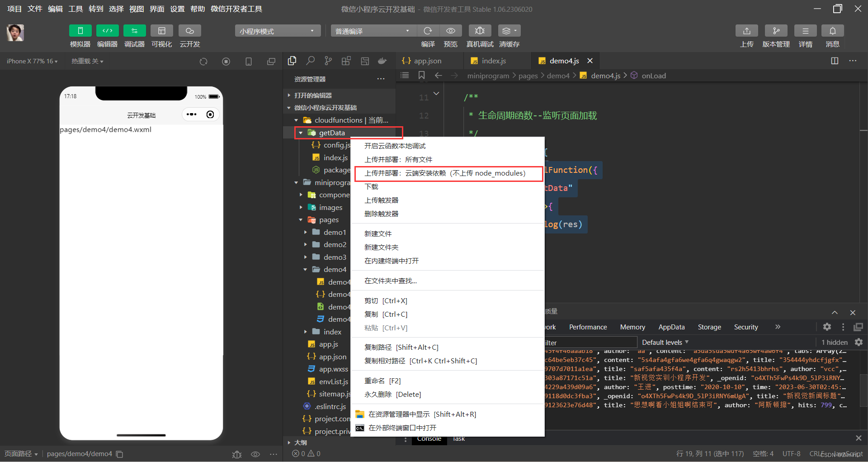This screenshot has width=868, height=462.
Task: Open the clear cache layers dropdown
Action: click(x=509, y=31)
